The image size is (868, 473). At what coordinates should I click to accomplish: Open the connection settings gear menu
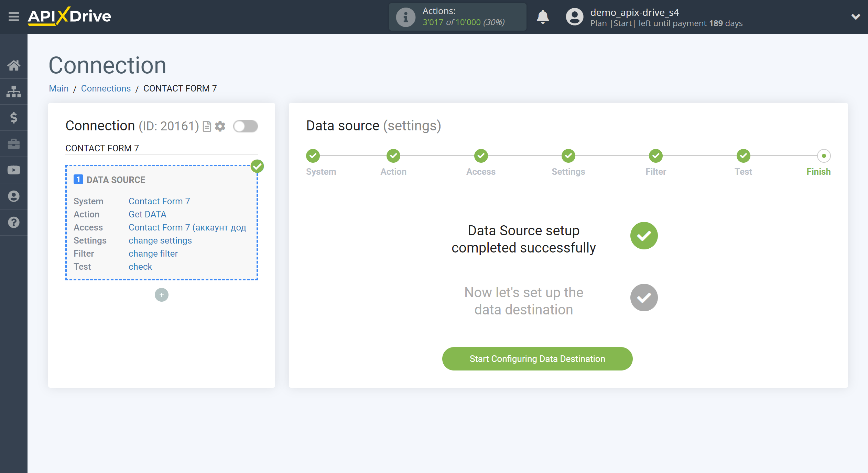tap(220, 126)
